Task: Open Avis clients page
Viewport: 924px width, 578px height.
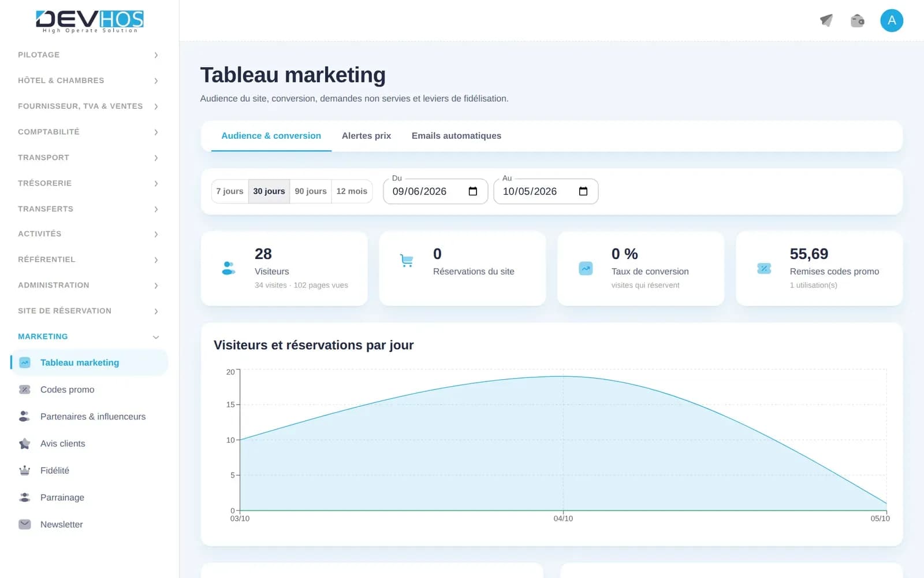Action: 90,443
